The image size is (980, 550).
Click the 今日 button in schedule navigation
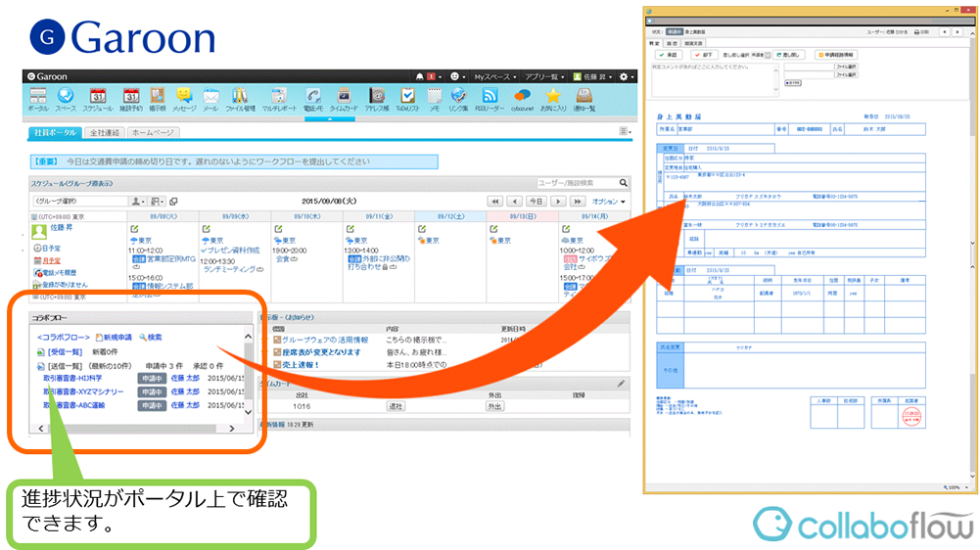[536, 202]
